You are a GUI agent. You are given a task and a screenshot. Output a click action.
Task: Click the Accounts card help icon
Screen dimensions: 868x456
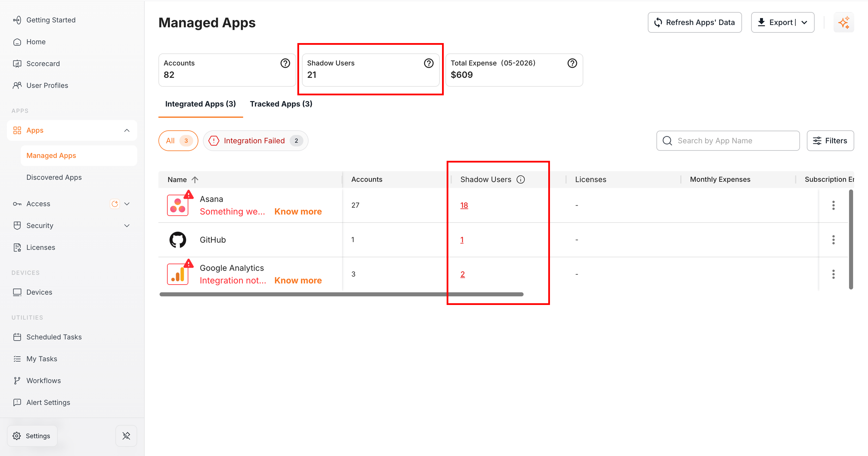[x=285, y=63]
